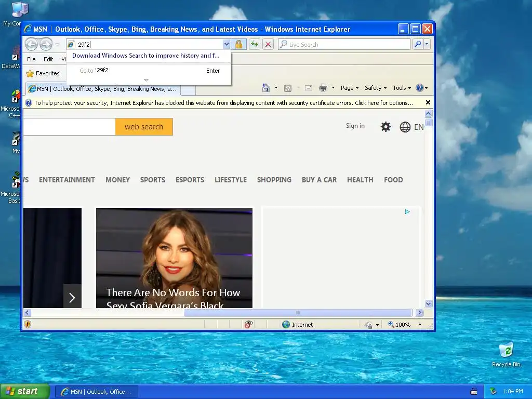Open the Sofia Vergara article thumbnail
The width and height of the screenshot is (532, 399).
[x=174, y=258]
